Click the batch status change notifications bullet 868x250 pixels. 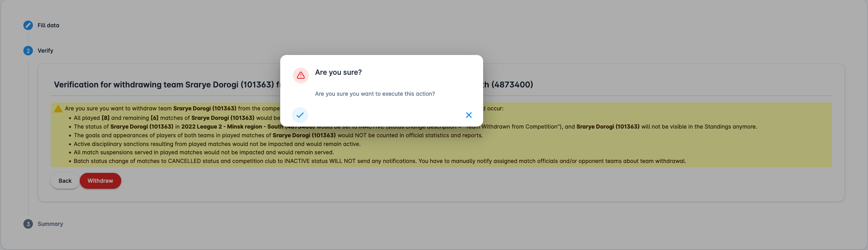click(x=379, y=161)
